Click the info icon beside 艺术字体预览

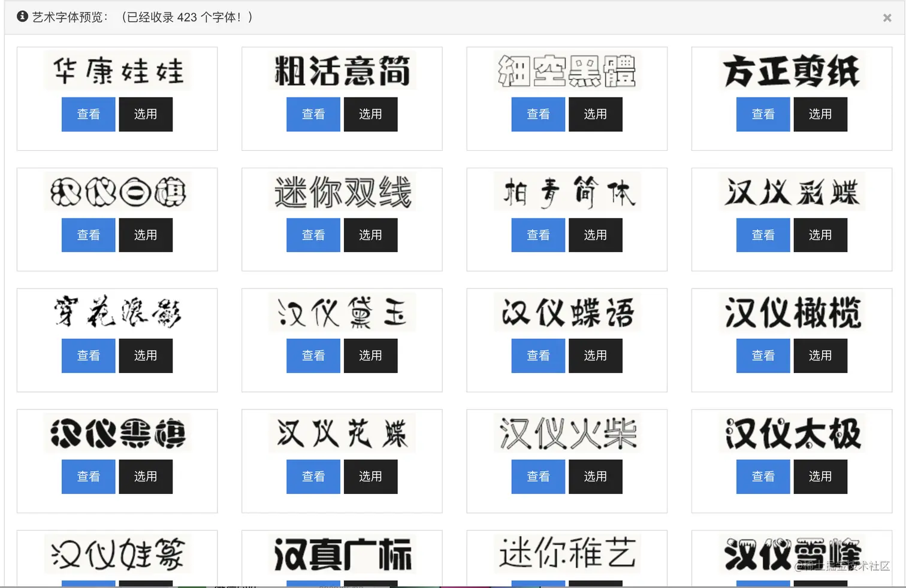pyautogui.click(x=22, y=16)
